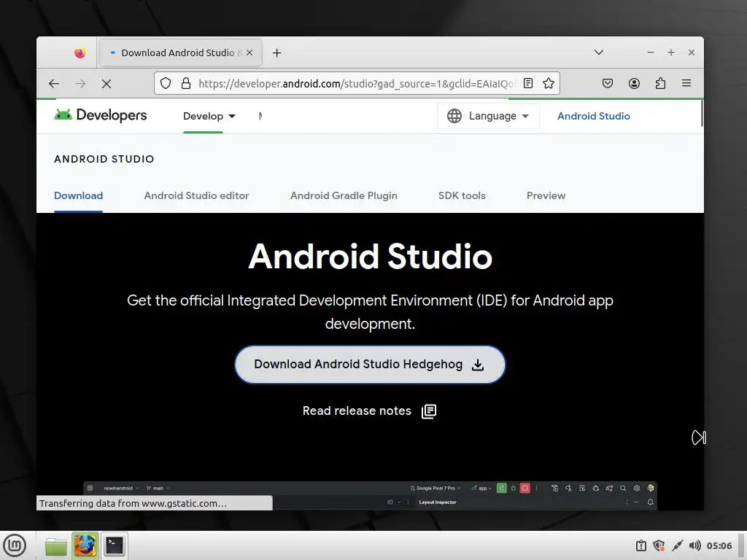Open the Language selector dropdown
The width and height of the screenshot is (747, 560).
[488, 116]
